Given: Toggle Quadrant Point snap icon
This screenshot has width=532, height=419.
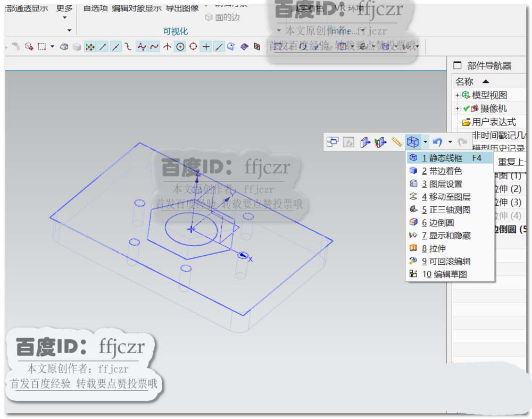Looking at the screenshot, I should (193, 46).
